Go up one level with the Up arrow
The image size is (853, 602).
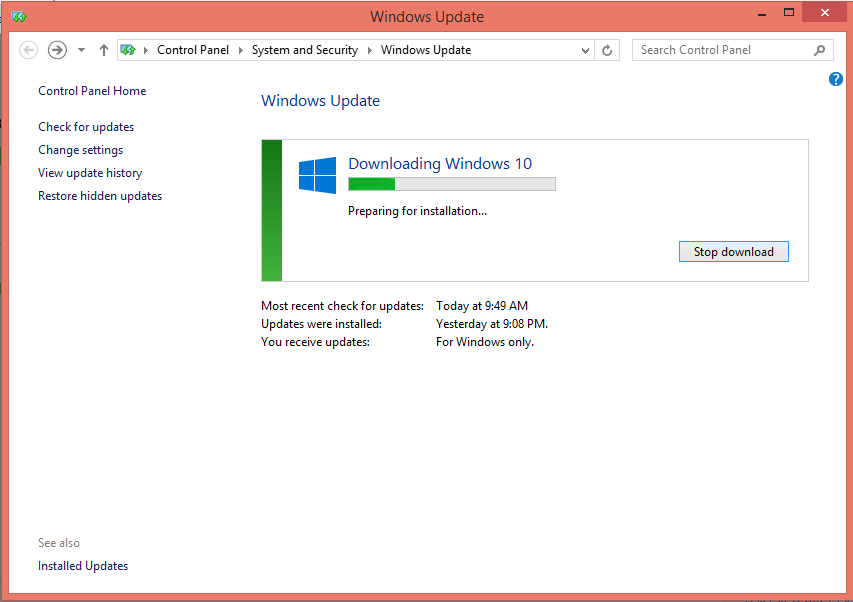103,50
